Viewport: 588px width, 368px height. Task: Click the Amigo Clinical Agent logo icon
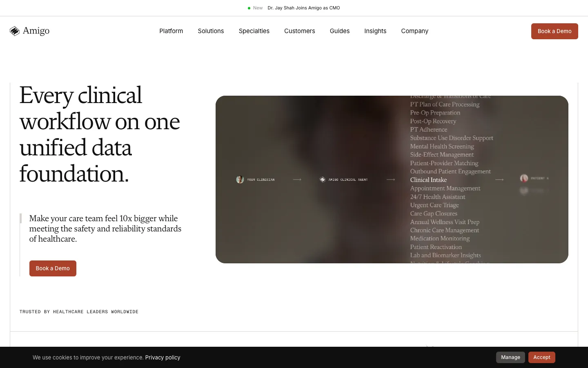[x=323, y=180]
